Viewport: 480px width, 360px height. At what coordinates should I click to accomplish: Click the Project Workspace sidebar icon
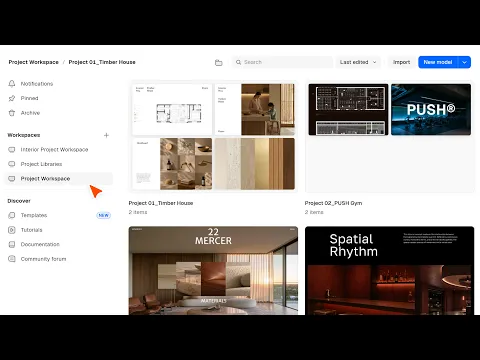point(12,179)
